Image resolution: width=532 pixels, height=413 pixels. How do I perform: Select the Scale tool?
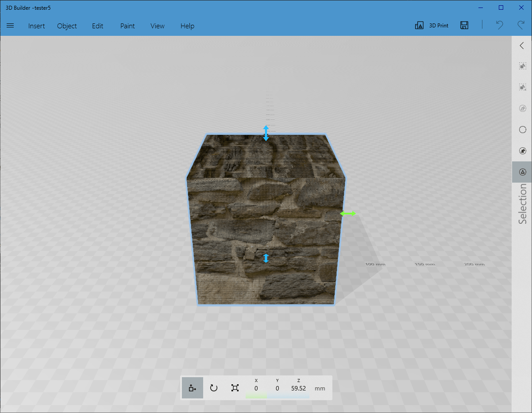pyautogui.click(x=235, y=388)
